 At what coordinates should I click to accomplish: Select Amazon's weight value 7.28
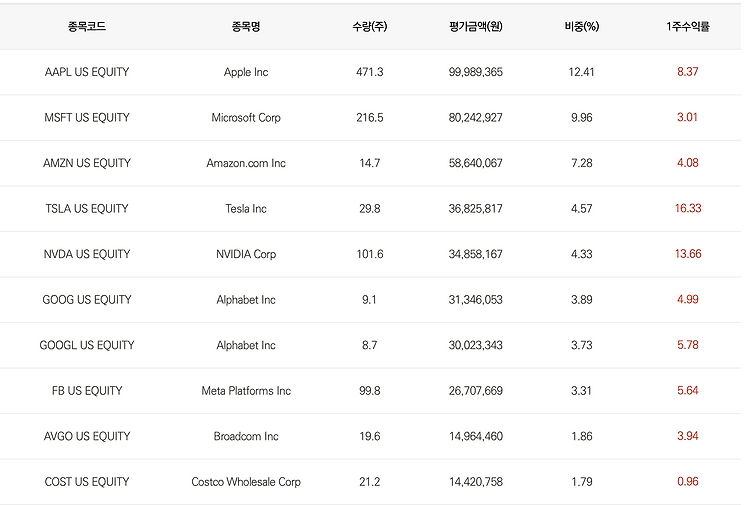tap(582, 163)
